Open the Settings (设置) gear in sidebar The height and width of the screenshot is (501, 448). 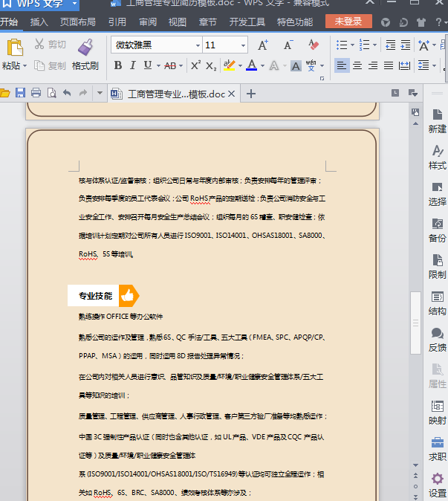[437, 485]
